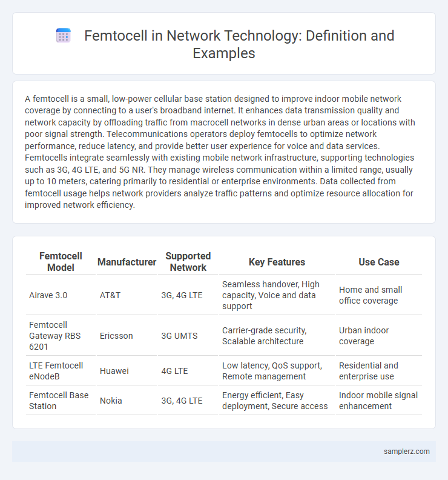Click 'Indoor mobile signal enhancement' cell
The image size is (448, 480).
coord(379,401)
